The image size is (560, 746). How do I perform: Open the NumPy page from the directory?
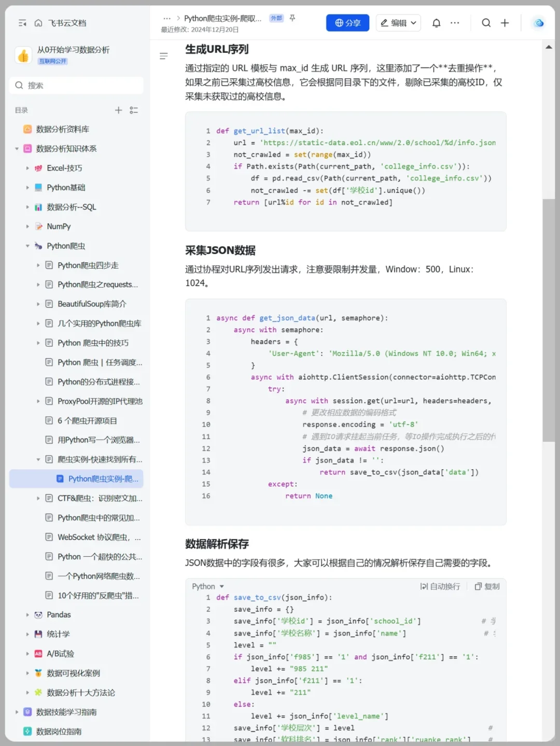pyautogui.click(x=59, y=226)
